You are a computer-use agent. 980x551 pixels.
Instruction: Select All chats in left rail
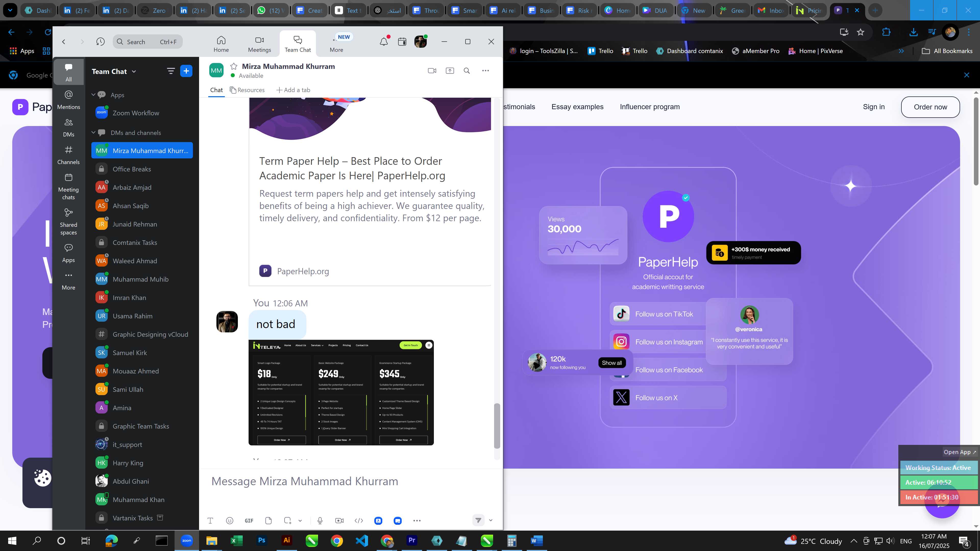68,72
